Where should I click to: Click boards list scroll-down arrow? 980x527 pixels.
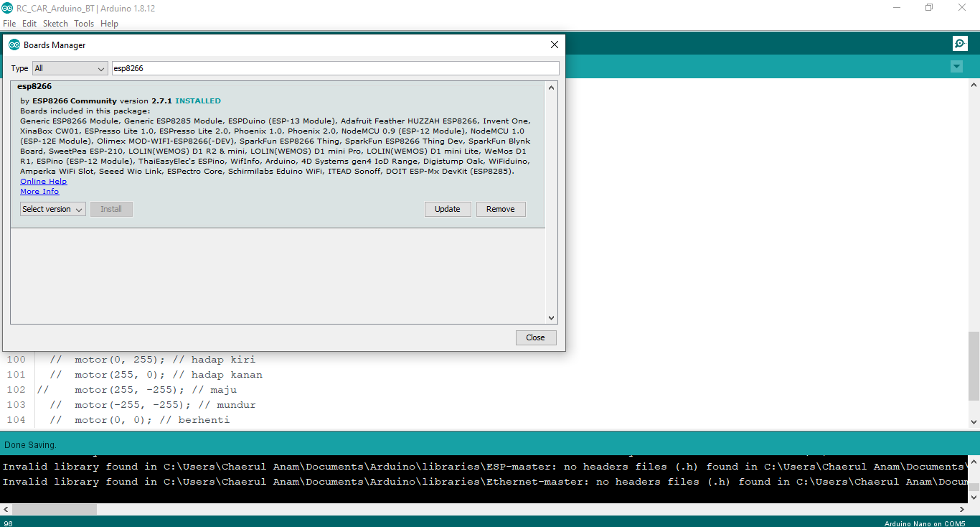(x=551, y=317)
